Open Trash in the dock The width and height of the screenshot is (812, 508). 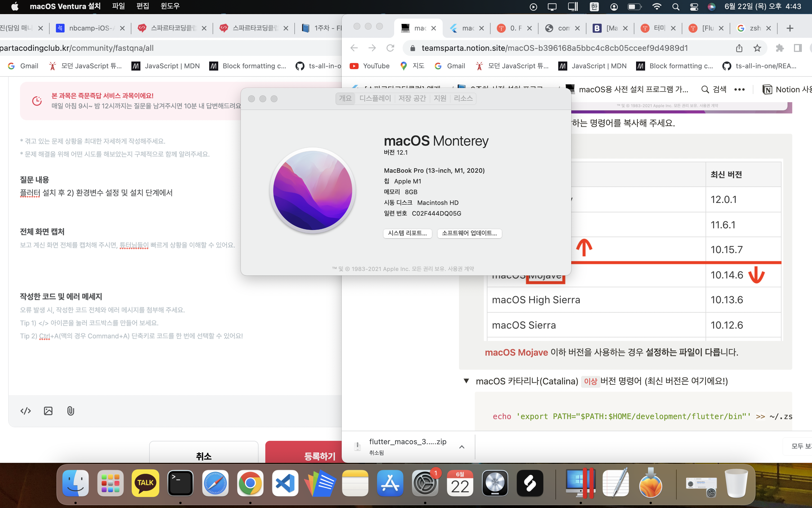[x=736, y=483]
